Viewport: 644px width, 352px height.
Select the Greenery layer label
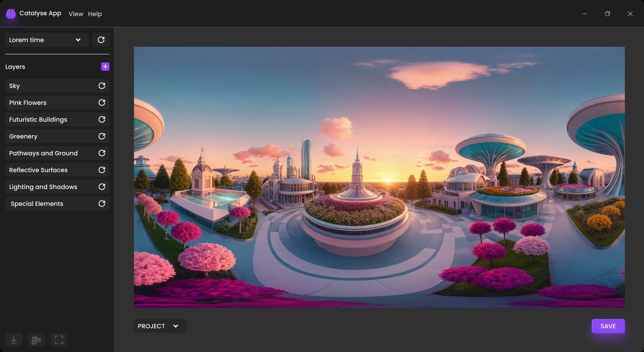[23, 136]
